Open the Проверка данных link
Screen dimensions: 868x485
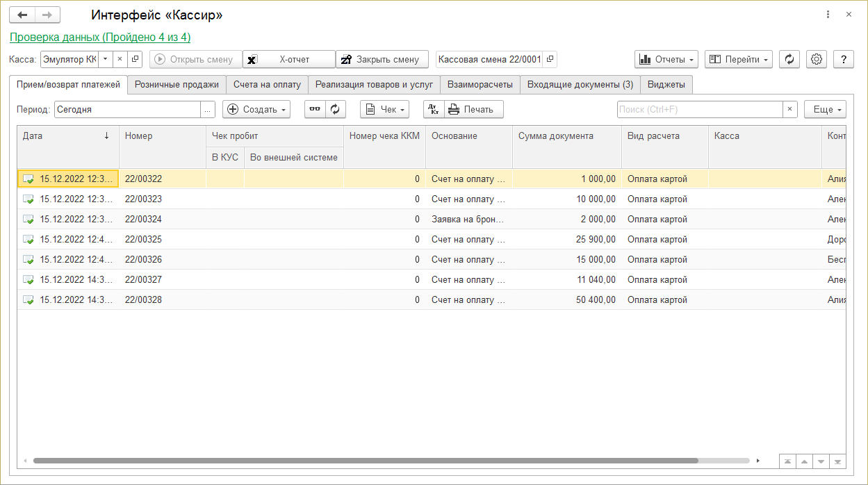tap(100, 38)
